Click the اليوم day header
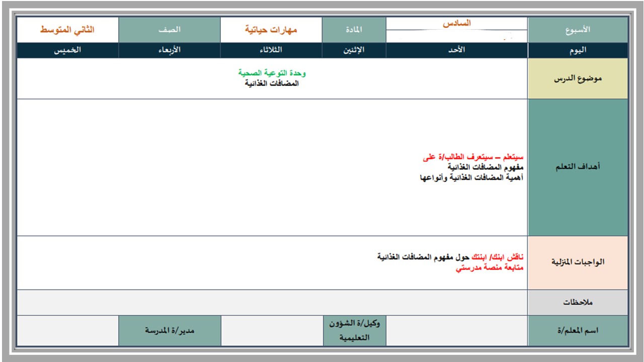Image resolution: width=644 pixels, height=362 pixels. coord(578,50)
